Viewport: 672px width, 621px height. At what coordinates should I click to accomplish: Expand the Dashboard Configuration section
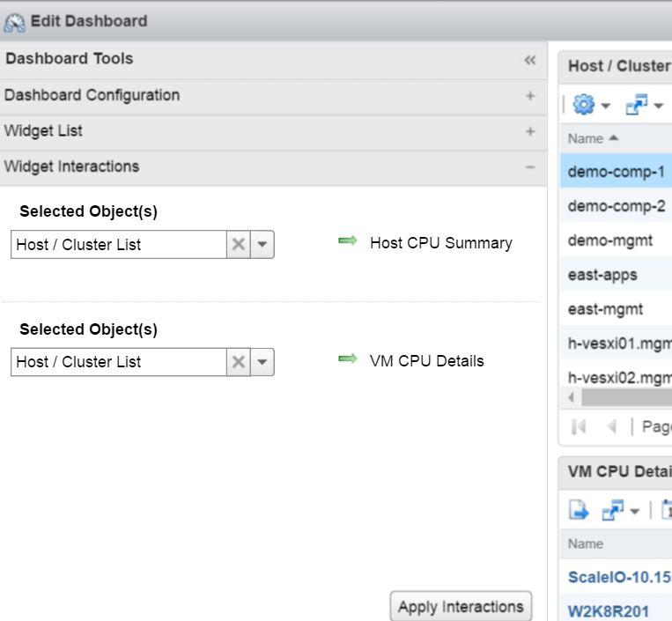[x=529, y=96]
